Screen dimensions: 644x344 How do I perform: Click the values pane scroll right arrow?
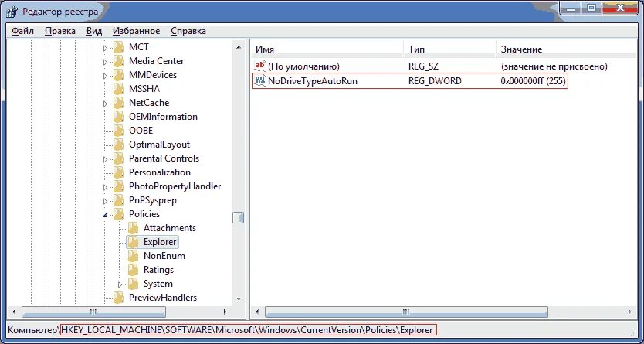coord(629,312)
